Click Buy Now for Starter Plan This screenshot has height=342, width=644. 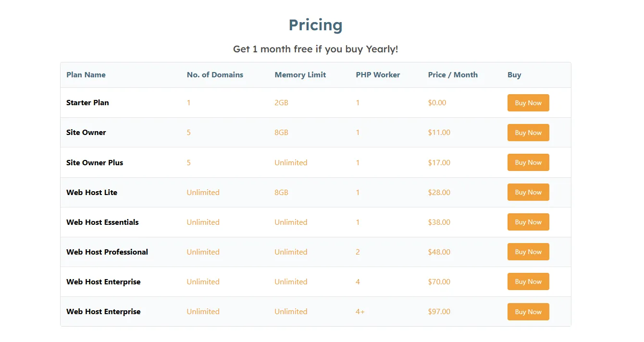coord(528,102)
